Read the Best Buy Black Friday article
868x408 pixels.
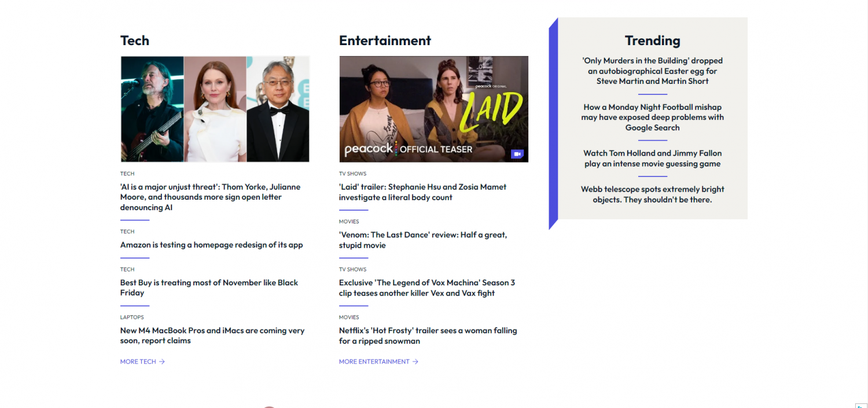(209, 288)
